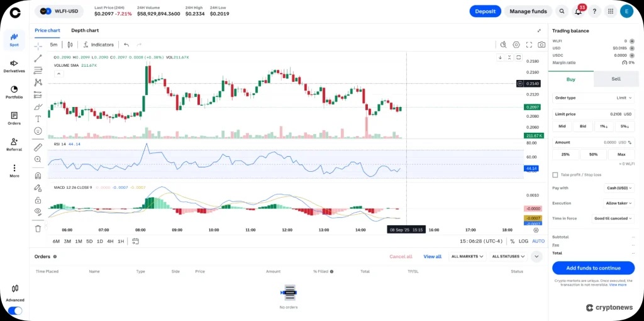The height and width of the screenshot is (321, 644).
Task: Click the View all orders link
Action: point(432,256)
